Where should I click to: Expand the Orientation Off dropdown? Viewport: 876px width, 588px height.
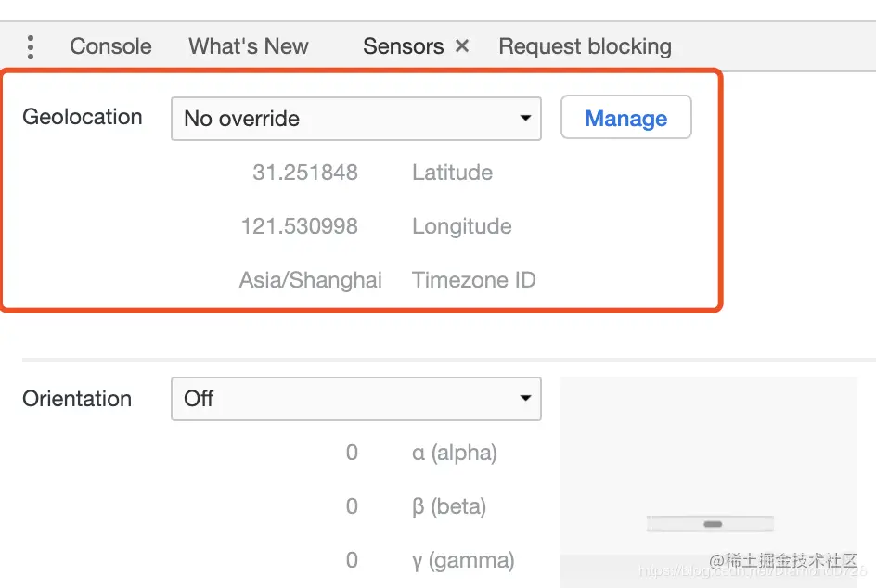356,399
